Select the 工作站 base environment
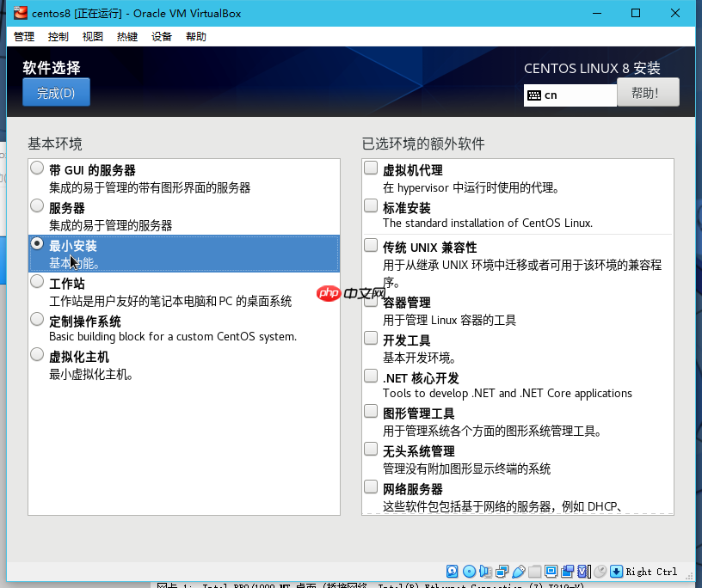This screenshot has width=702, height=588. click(36, 281)
